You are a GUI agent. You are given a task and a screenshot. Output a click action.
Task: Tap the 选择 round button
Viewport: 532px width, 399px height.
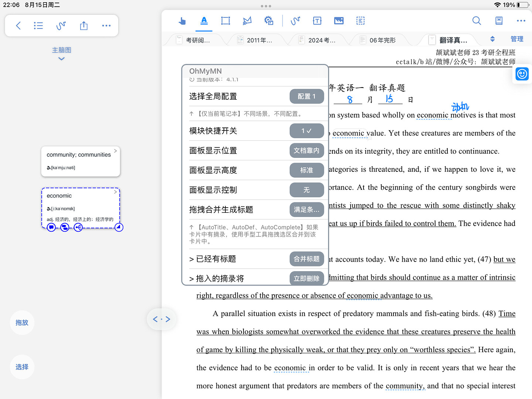click(x=22, y=367)
